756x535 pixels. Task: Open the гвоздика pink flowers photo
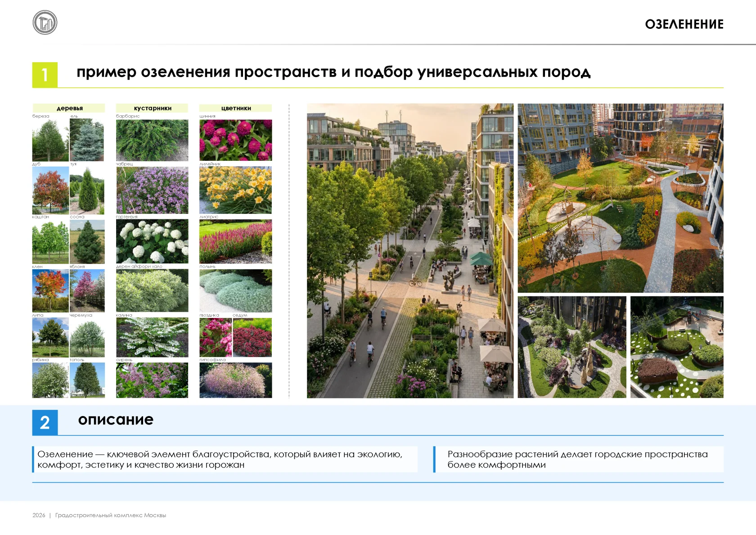coord(216,338)
